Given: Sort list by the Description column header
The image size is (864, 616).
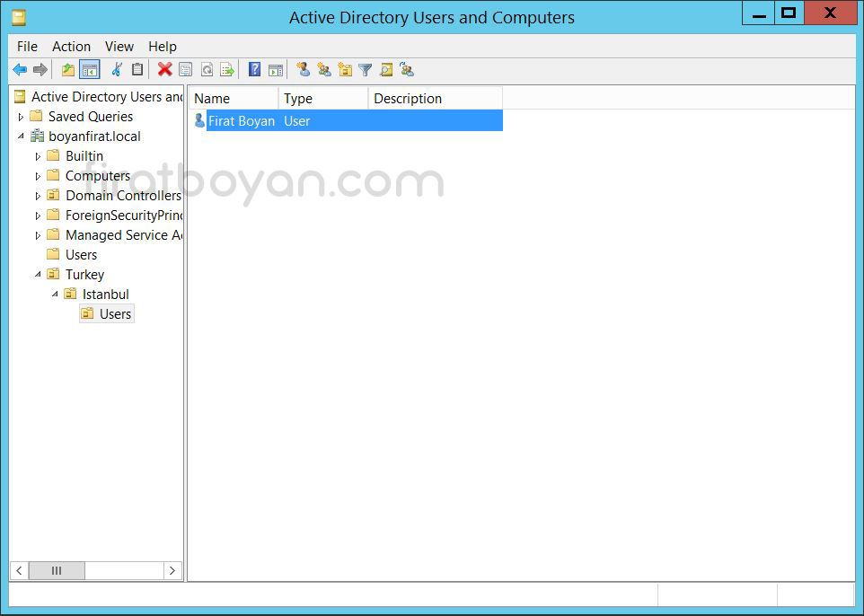Looking at the screenshot, I should pyautogui.click(x=436, y=99).
